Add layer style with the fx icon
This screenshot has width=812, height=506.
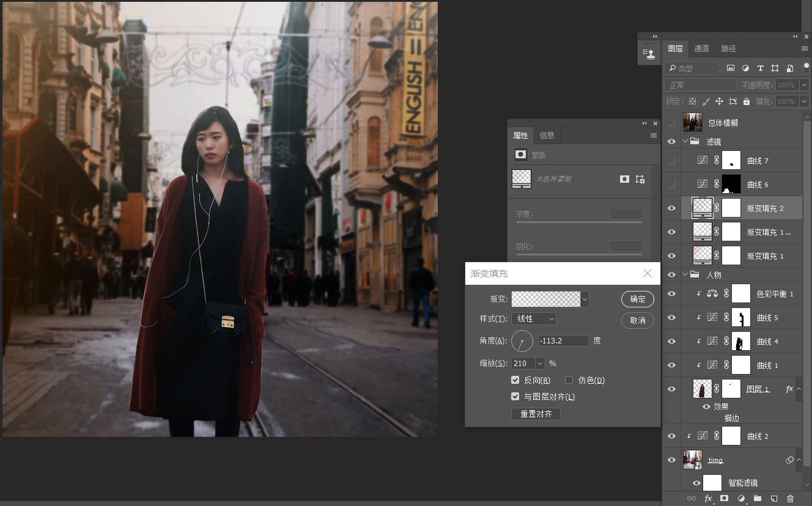click(708, 499)
